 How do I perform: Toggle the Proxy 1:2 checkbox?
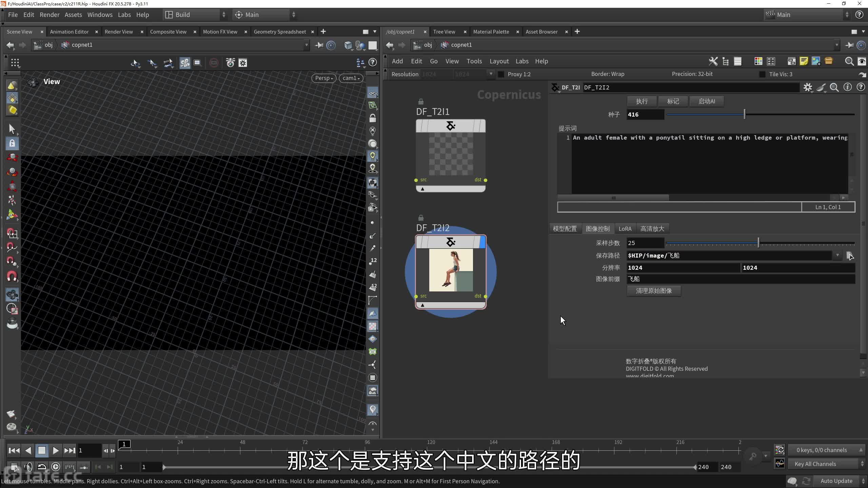pos(501,74)
